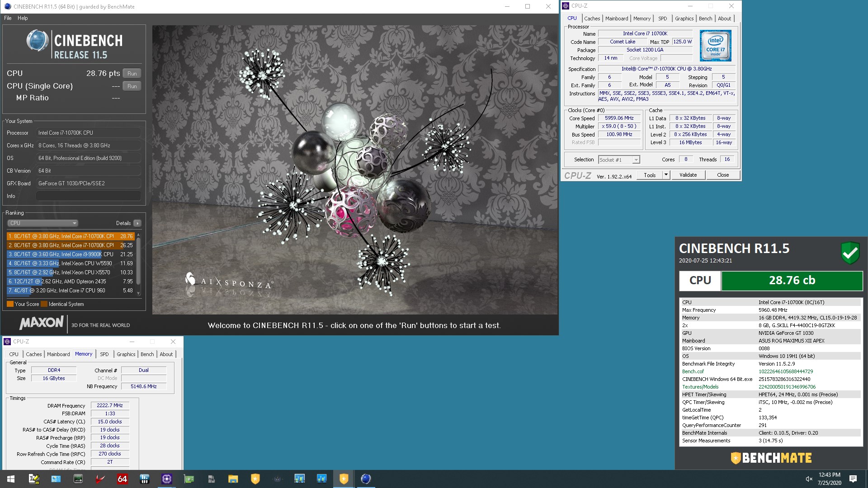Image resolution: width=868 pixels, height=488 pixels.
Task: Switch to Bench tab in bottom CPU-Z window
Action: pos(147,354)
